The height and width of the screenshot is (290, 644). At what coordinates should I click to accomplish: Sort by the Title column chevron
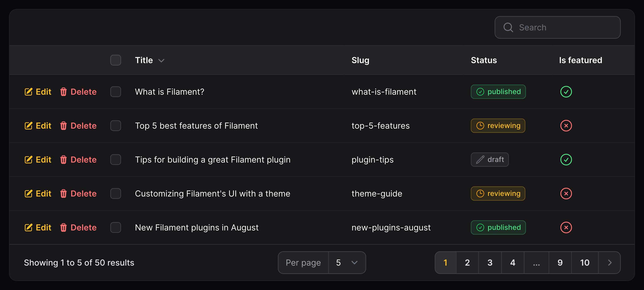click(x=161, y=60)
